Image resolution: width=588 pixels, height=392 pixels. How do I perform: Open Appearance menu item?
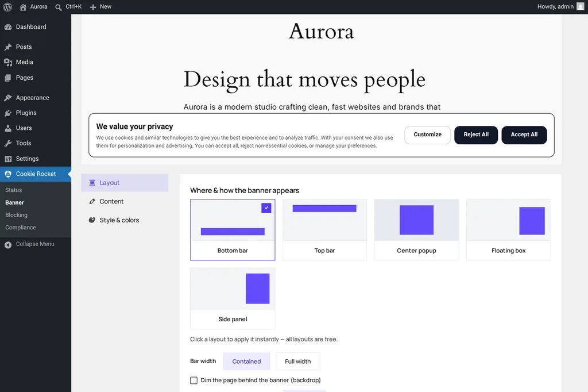pos(36,98)
